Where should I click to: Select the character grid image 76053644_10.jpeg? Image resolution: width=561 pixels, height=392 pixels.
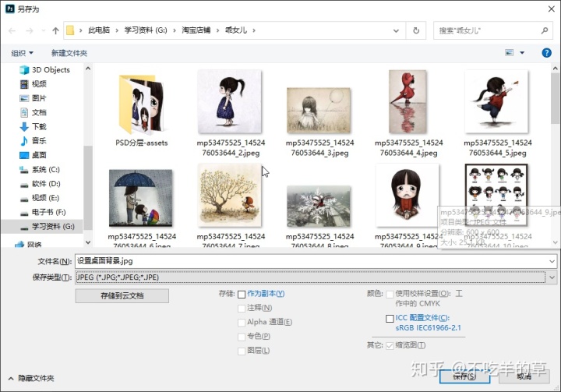tap(496, 195)
